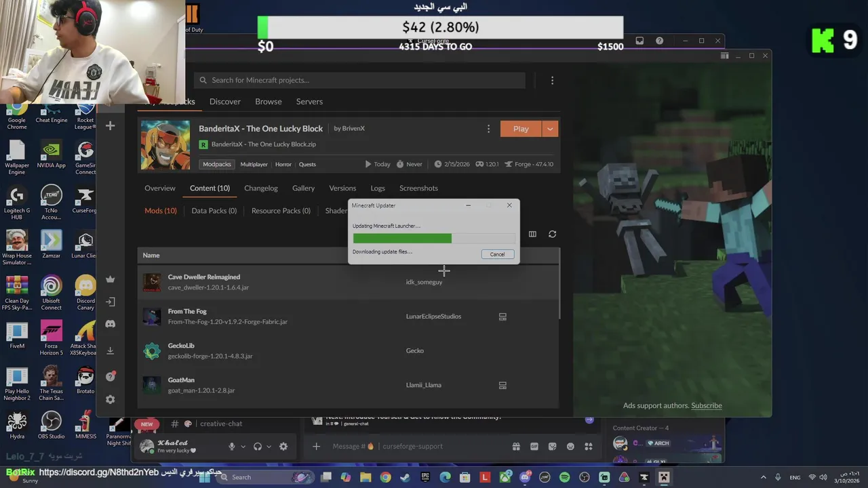The width and height of the screenshot is (868, 488).
Task: Open Google Chrome from the taskbar
Action: [385, 478]
